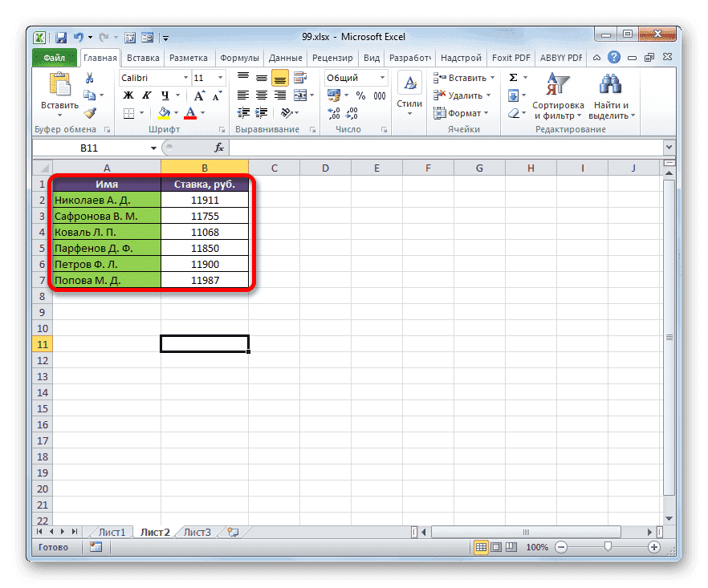The height and width of the screenshot is (588, 708).
Task: Apply percent style formatting
Action: 360,94
